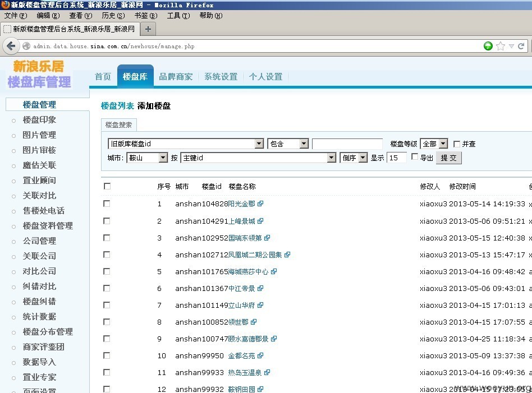This screenshot has height=393, width=532.
Task: Open the 文件 menu
Action: click(16, 16)
